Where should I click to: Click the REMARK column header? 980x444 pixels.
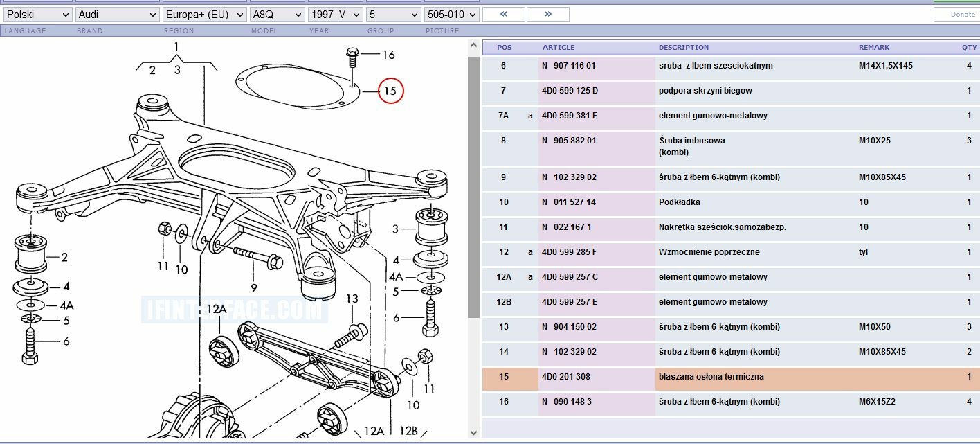pyautogui.click(x=874, y=47)
